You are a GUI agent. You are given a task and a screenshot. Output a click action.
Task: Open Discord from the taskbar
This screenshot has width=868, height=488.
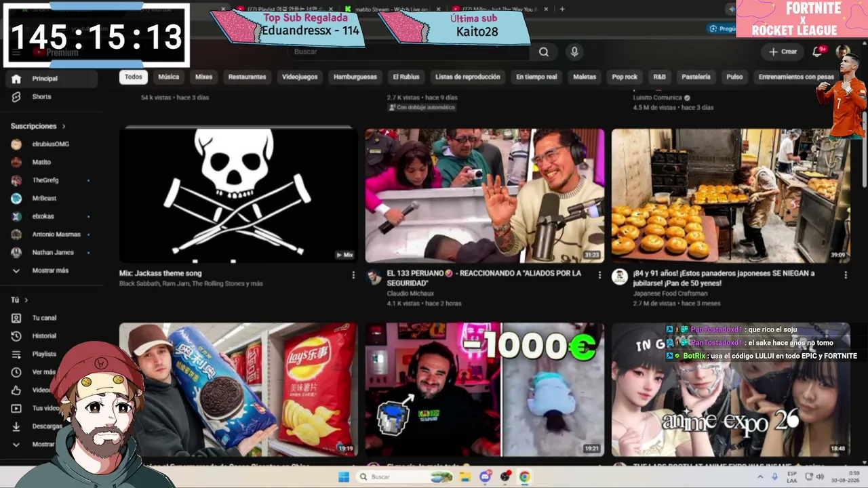[x=485, y=477]
